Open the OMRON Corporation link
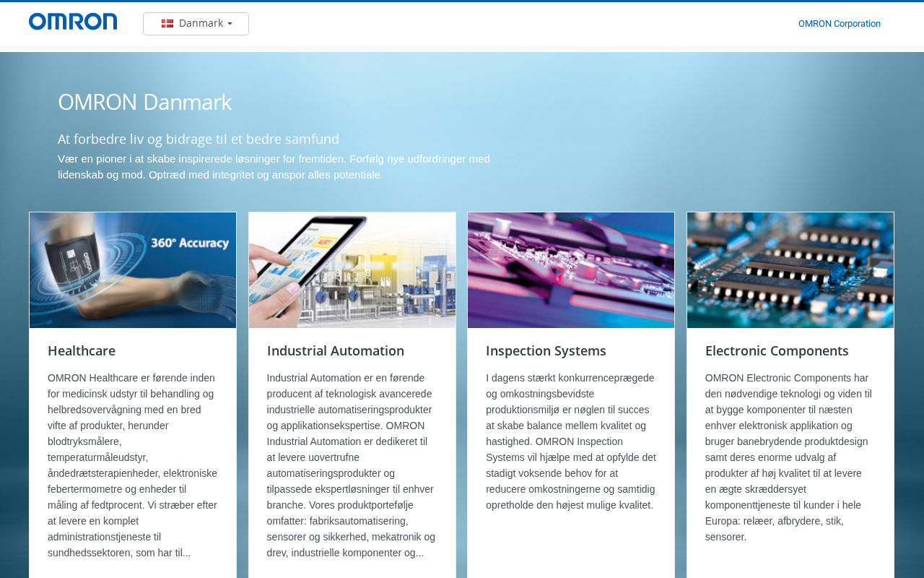This screenshot has width=924, height=578. point(840,24)
